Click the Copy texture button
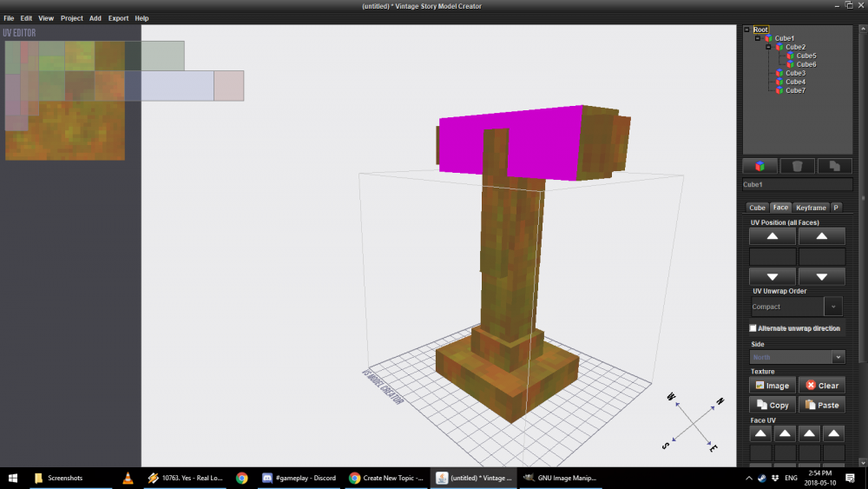This screenshot has height=489, width=868. tap(772, 405)
